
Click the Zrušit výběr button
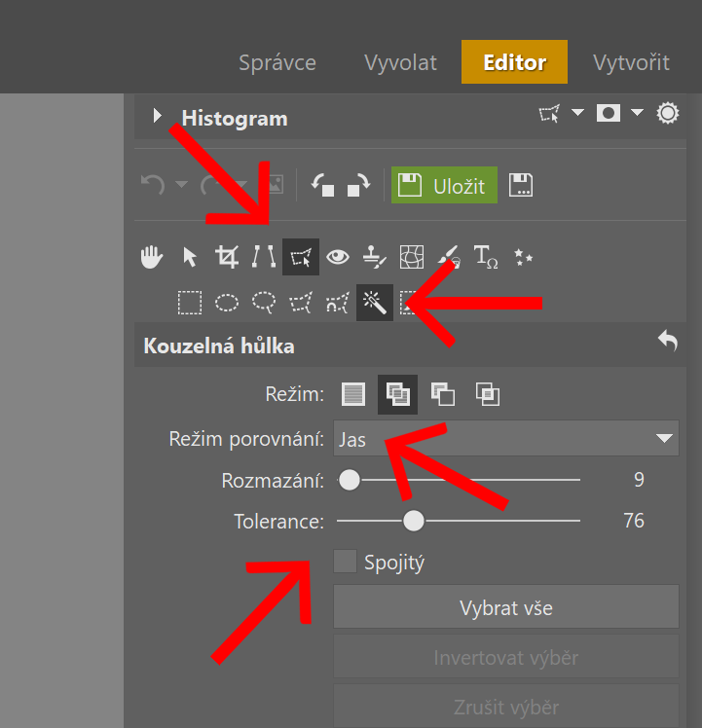pyautogui.click(x=506, y=706)
